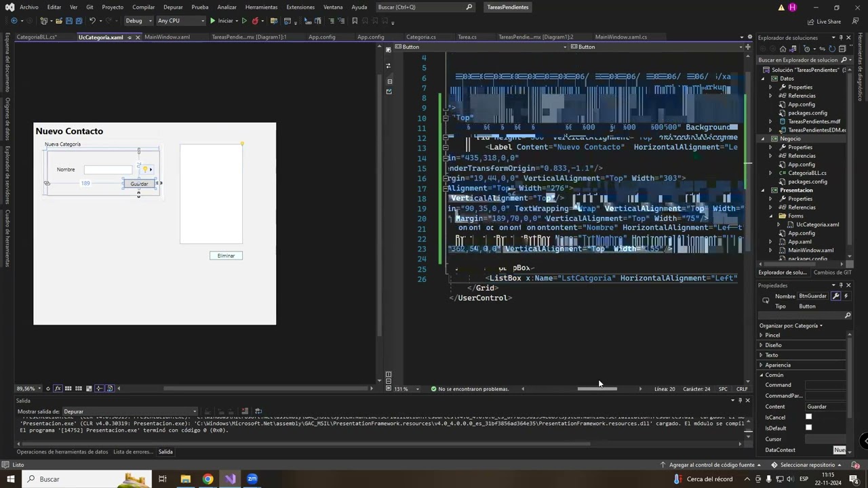Switch to the Lista de errores tab
The width and height of the screenshot is (868, 488).
pos(133,451)
